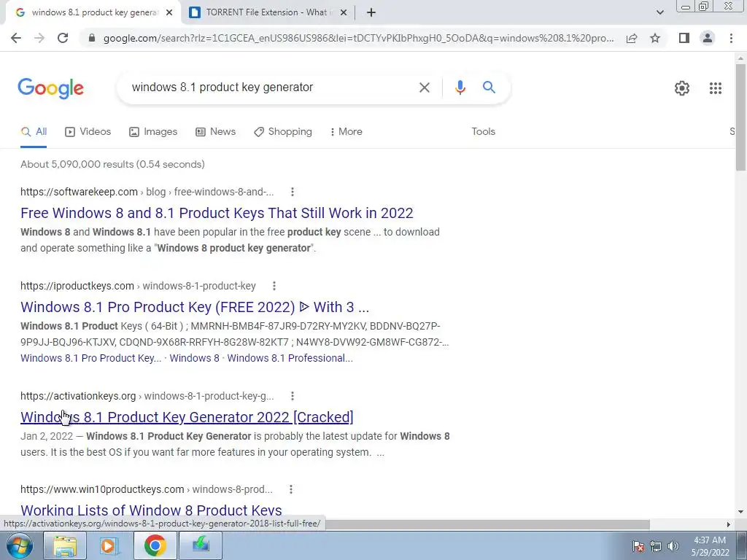The width and height of the screenshot is (747, 560).
Task: Click the https://activationkeys.org breadcrumb text
Action: (x=78, y=396)
